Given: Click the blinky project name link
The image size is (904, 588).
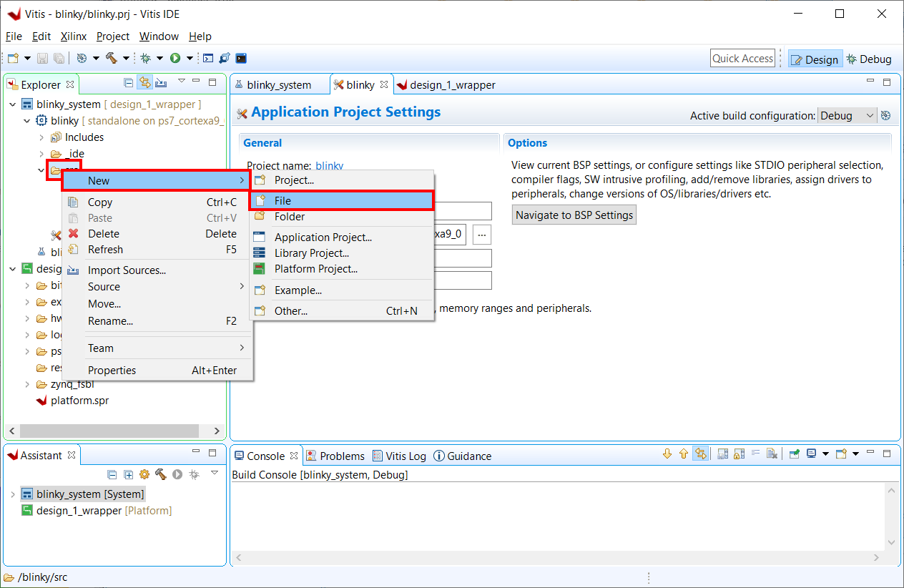Looking at the screenshot, I should [x=329, y=166].
